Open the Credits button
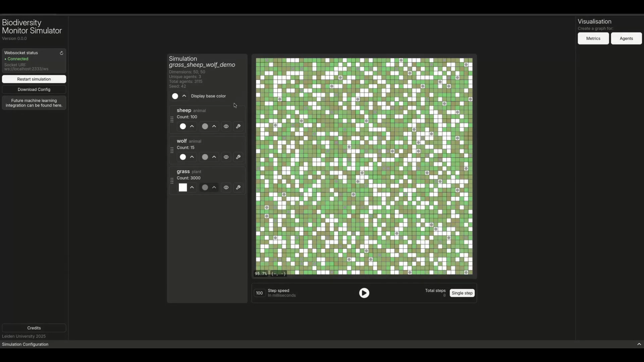The image size is (644, 362). [x=34, y=328]
